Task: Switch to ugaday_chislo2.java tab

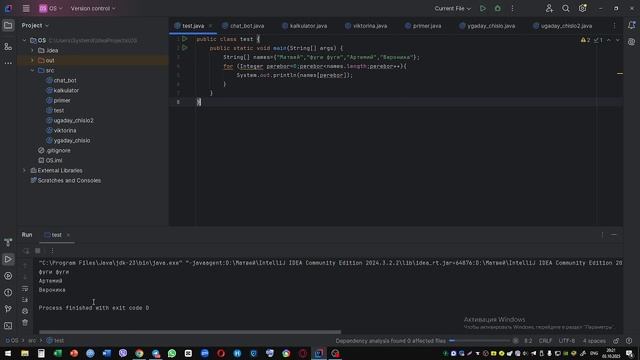Action: 562,26
